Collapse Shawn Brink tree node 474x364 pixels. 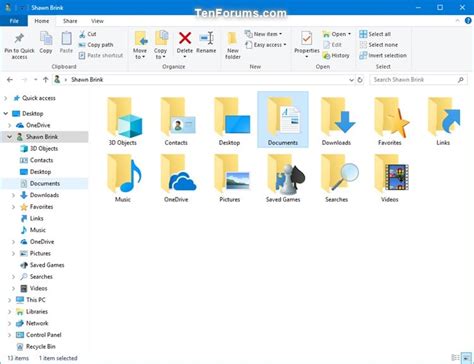[x=9, y=137]
